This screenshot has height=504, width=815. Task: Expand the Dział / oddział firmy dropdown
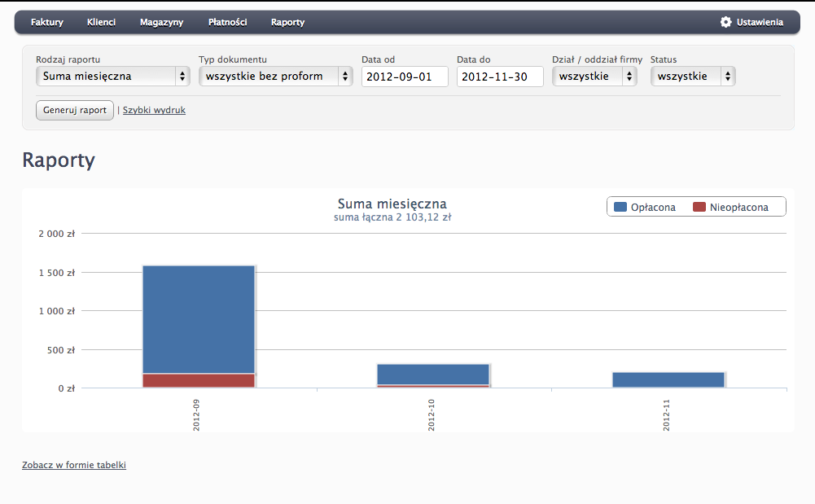tap(594, 77)
